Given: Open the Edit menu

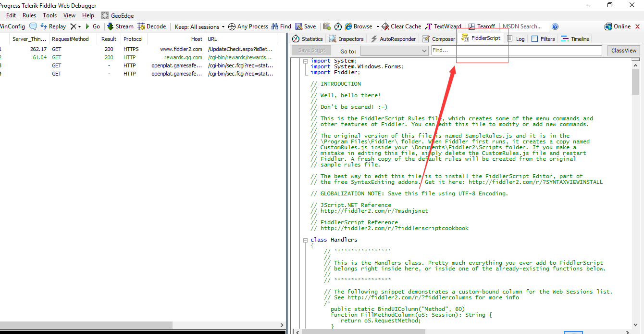Looking at the screenshot, I should pyautogui.click(x=11, y=15).
